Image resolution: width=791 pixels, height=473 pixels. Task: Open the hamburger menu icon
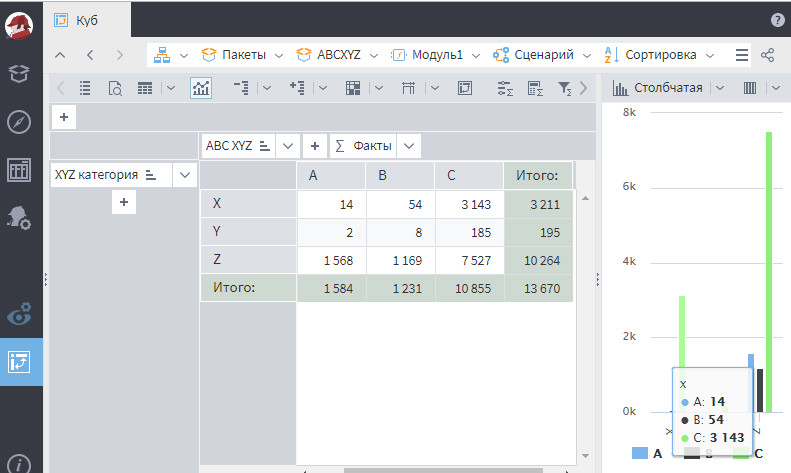[x=741, y=55]
